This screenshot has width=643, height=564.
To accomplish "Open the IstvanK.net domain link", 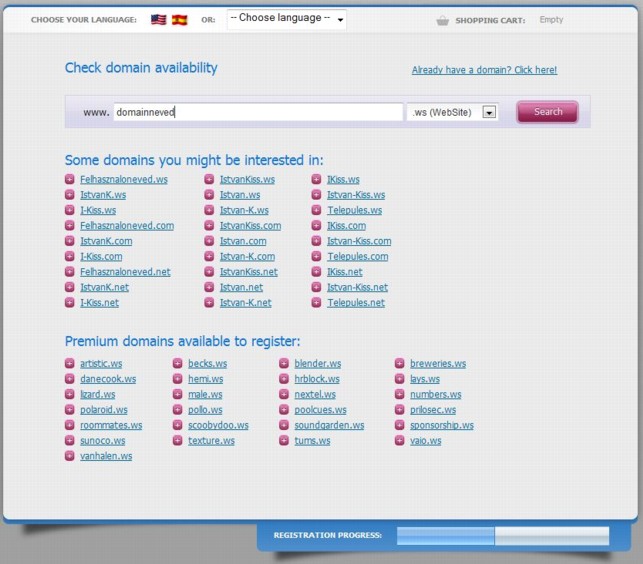I will click(x=104, y=287).
